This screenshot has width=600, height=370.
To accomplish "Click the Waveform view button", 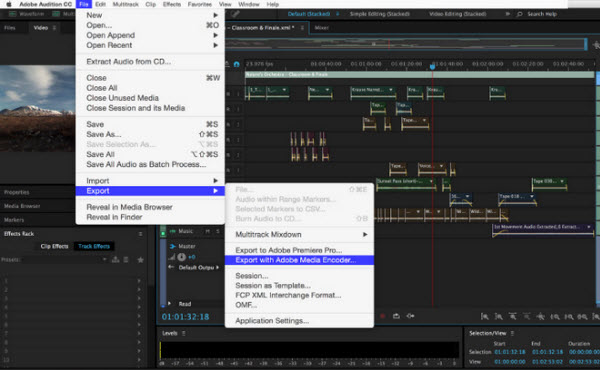I will (26, 14).
